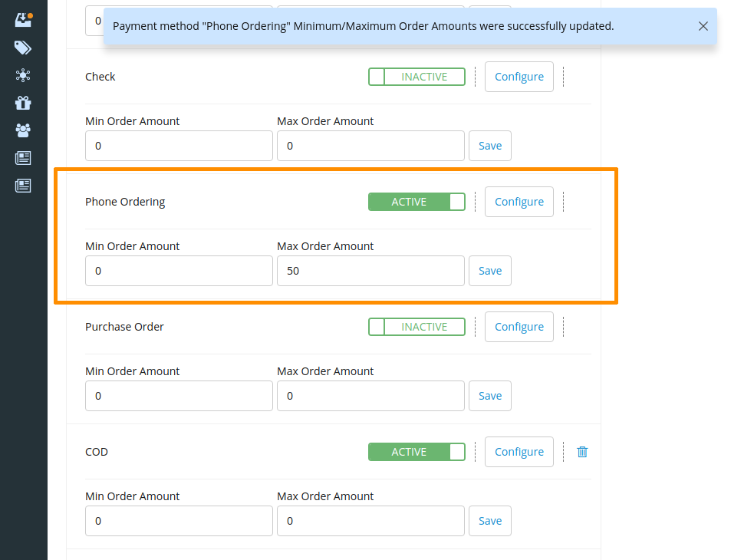Click the price tags icon in sidebar
This screenshot has height=560, width=754.
tap(23, 48)
